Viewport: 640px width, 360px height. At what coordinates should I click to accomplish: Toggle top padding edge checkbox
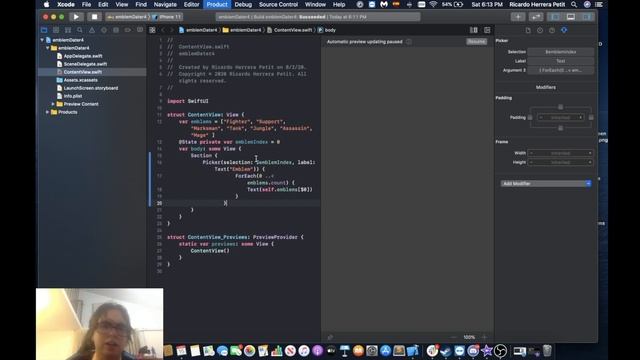[560, 107]
